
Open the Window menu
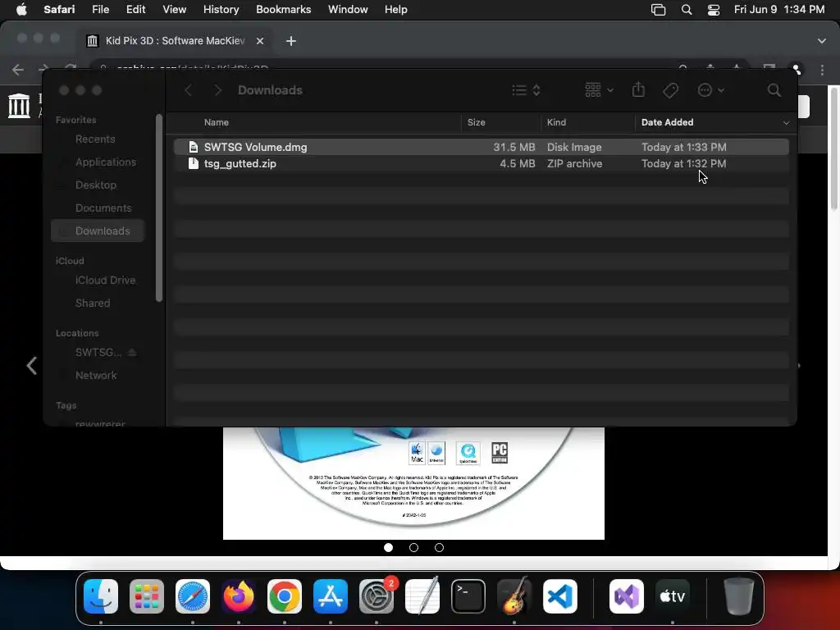click(348, 10)
